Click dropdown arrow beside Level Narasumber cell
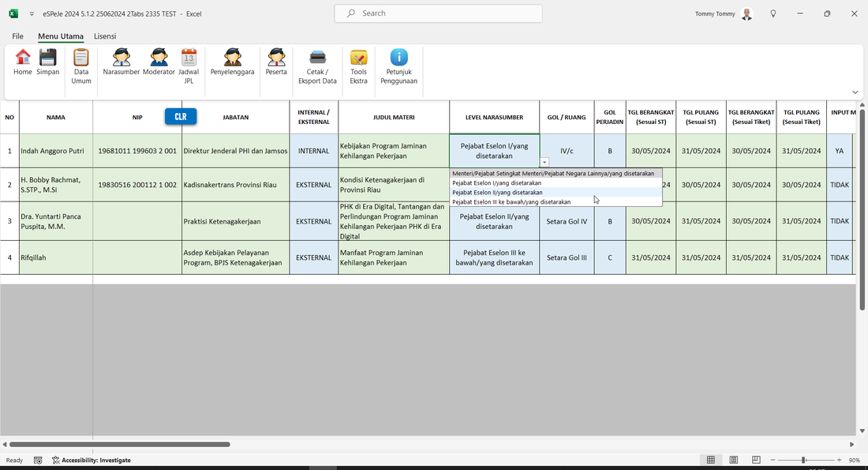The height and width of the screenshot is (470, 868). point(544,162)
